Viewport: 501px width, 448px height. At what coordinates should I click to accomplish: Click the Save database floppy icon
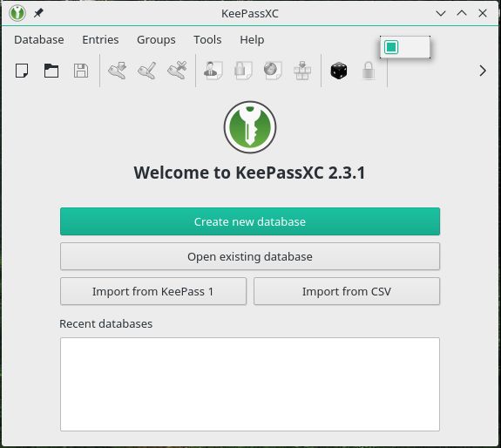pyautogui.click(x=81, y=71)
